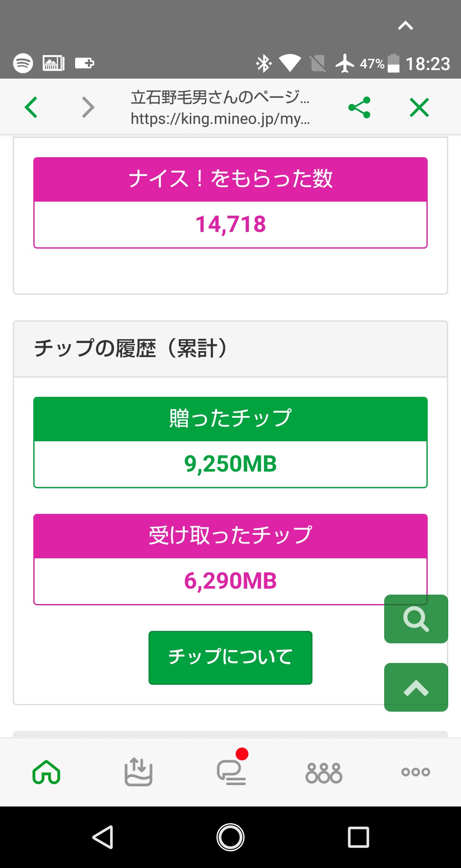Tap the green share icon

point(359,107)
